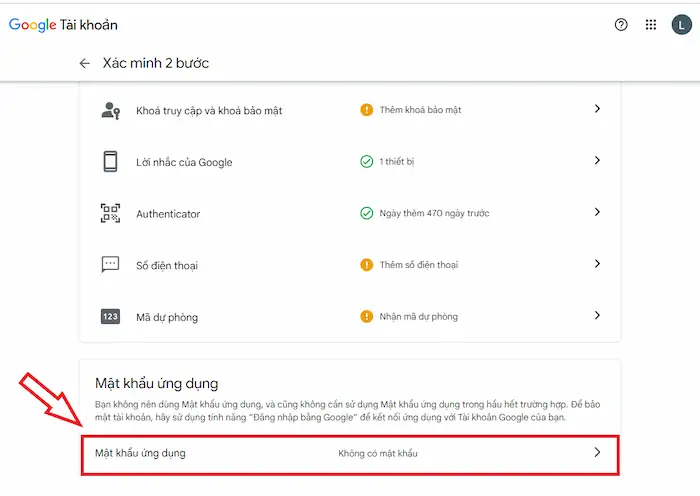Click the passkey and security key icon
Screen dimensions: 700x496
click(110, 110)
